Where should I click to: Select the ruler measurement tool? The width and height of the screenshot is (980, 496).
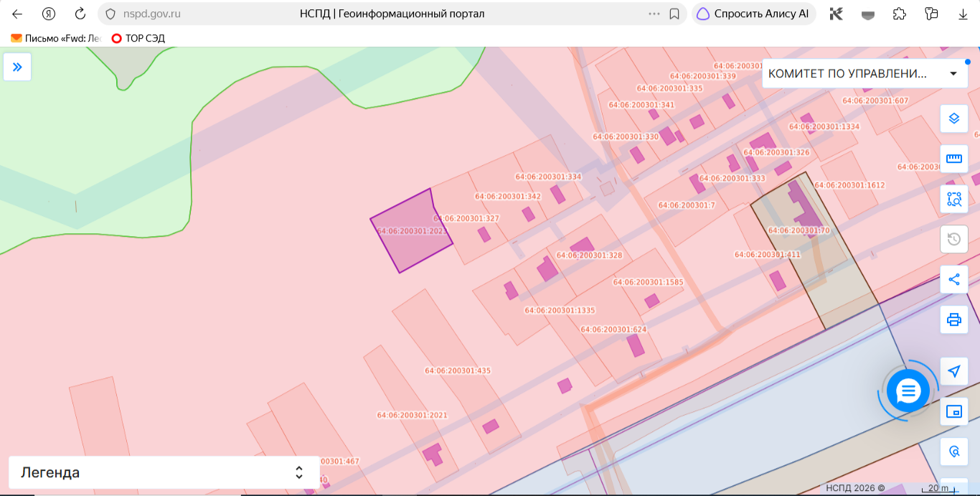pyautogui.click(x=953, y=159)
